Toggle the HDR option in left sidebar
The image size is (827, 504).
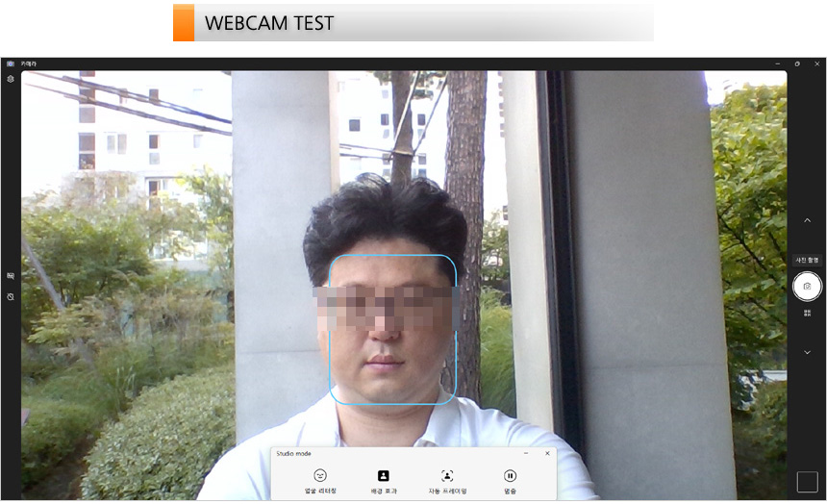[11, 275]
